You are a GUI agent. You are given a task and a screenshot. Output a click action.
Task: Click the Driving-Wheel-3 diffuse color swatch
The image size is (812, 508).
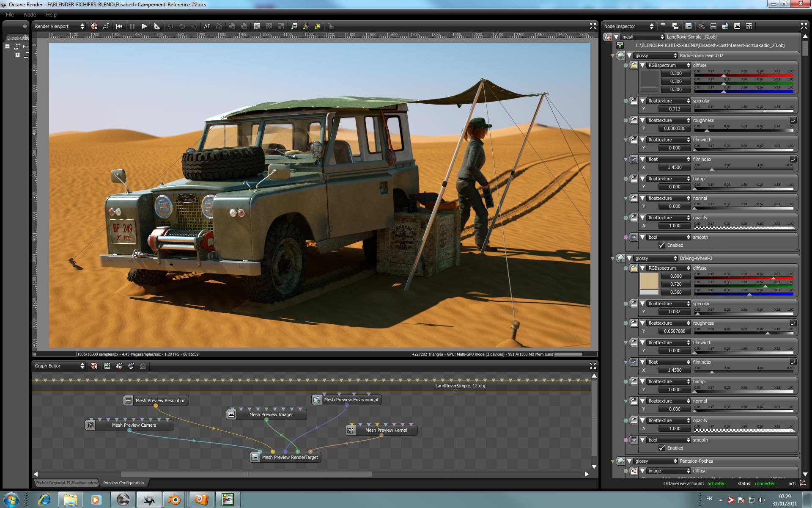coord(649,281)
